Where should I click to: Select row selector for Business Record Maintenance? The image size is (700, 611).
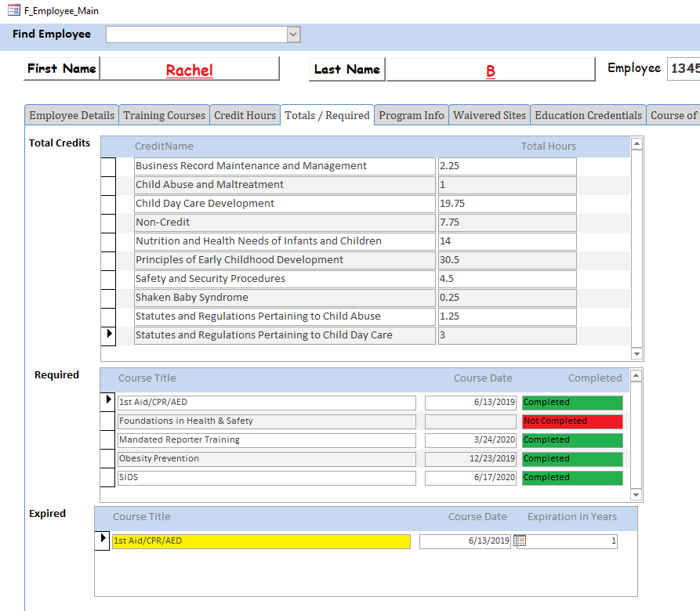(x=108, y=166)
